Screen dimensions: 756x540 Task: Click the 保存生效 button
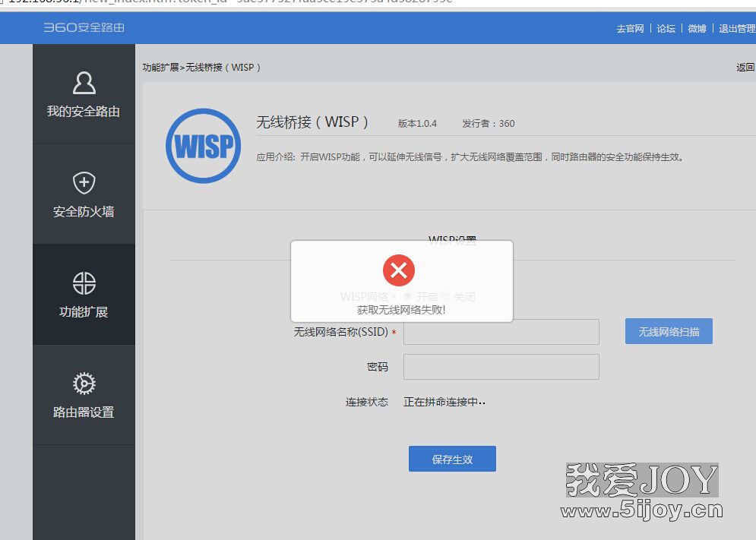452,459
